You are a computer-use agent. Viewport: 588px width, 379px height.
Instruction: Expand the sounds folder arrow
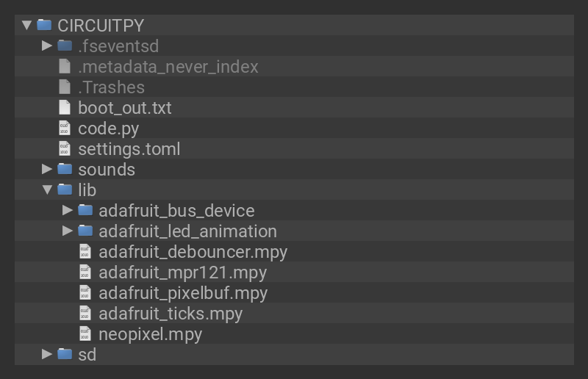pos(47,170)
